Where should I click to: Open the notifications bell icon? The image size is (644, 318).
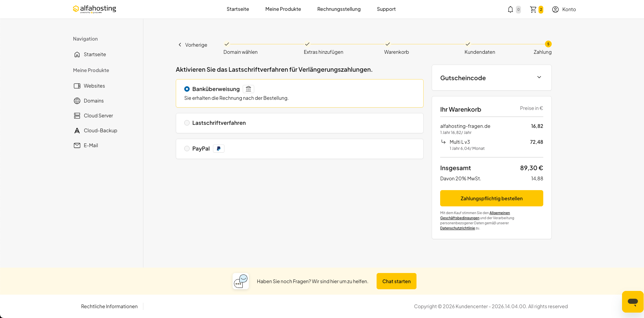[x=510, y=9]
